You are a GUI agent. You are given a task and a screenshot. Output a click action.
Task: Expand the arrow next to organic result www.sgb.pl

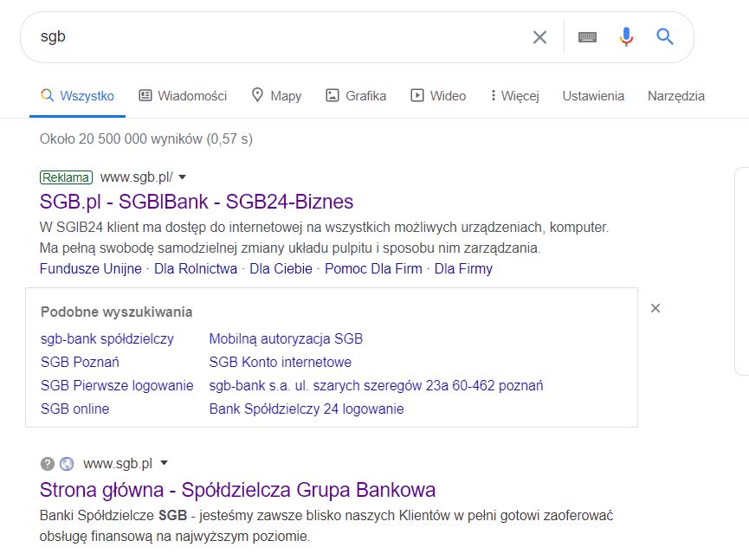coord(164,462)
